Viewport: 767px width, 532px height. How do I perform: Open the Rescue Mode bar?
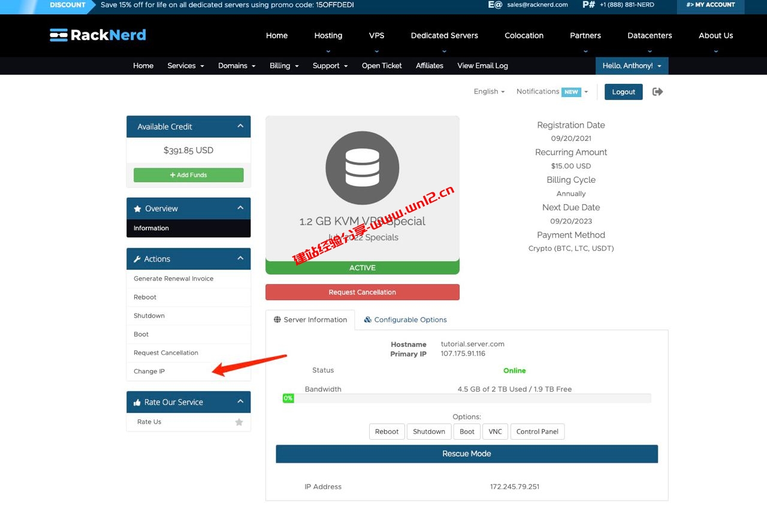point(466,454)
